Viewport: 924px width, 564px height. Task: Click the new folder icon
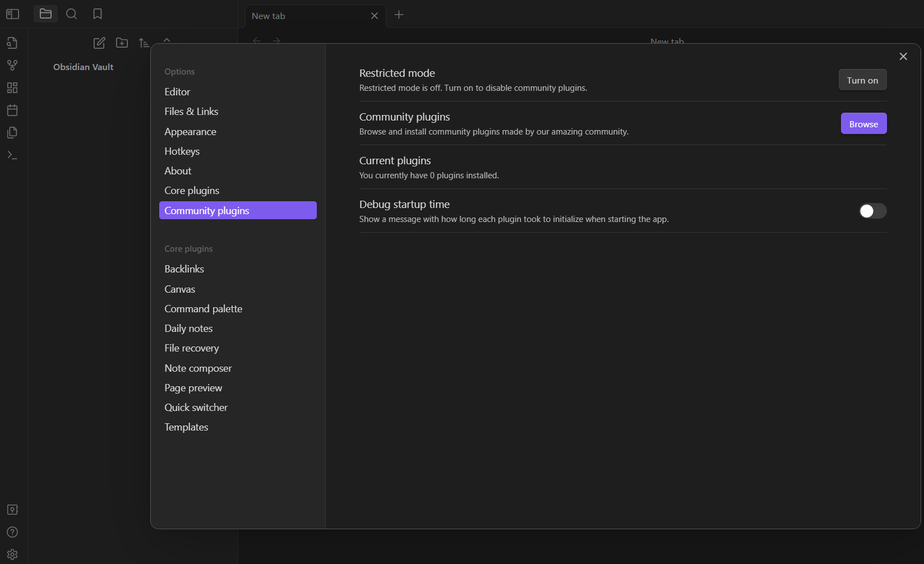tap(122, 43)
